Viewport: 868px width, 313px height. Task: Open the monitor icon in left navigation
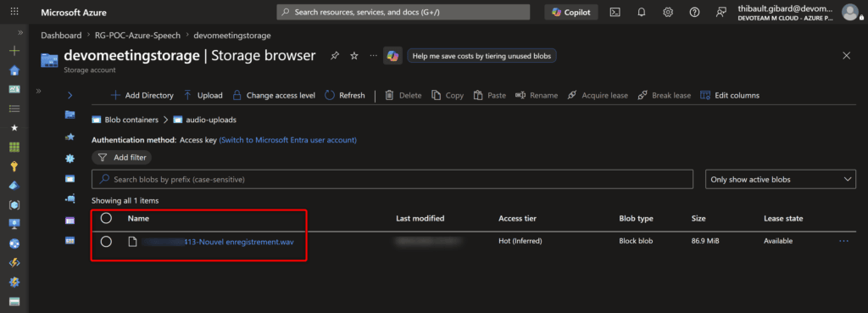pos(15,224)
